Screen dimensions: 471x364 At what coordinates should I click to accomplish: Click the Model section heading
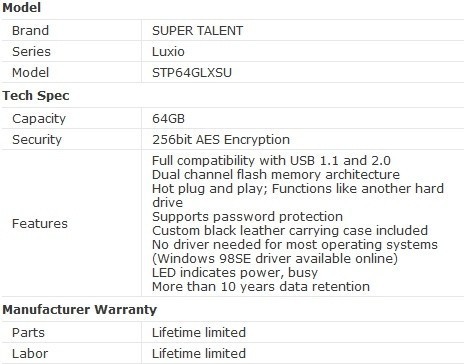(x=22, y=8)
